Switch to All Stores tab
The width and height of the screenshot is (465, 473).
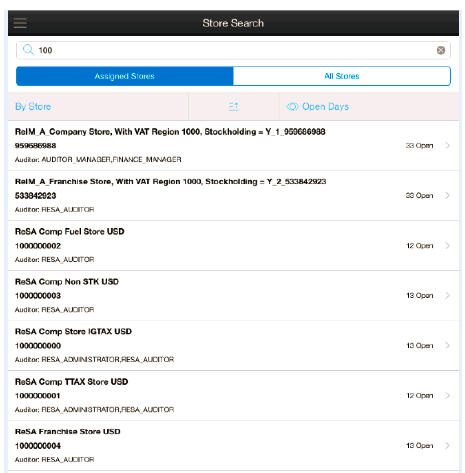pos(342,76)
